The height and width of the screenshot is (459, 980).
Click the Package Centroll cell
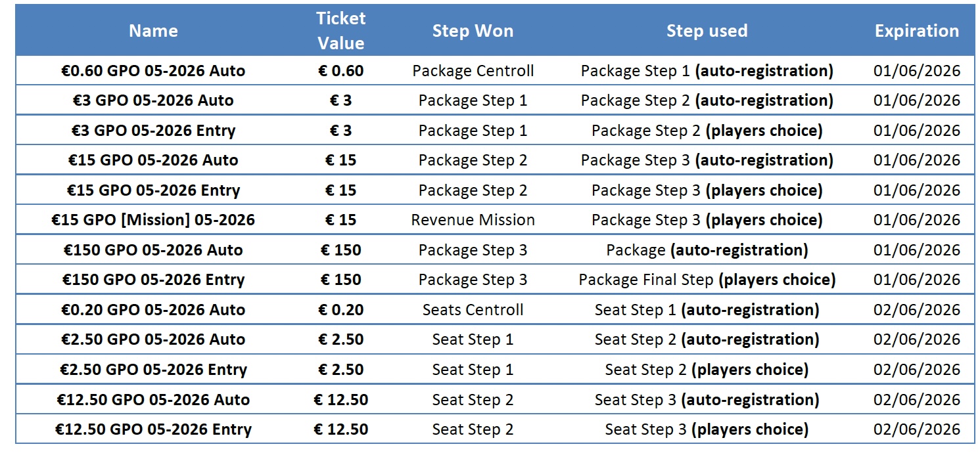pos(473,71)
